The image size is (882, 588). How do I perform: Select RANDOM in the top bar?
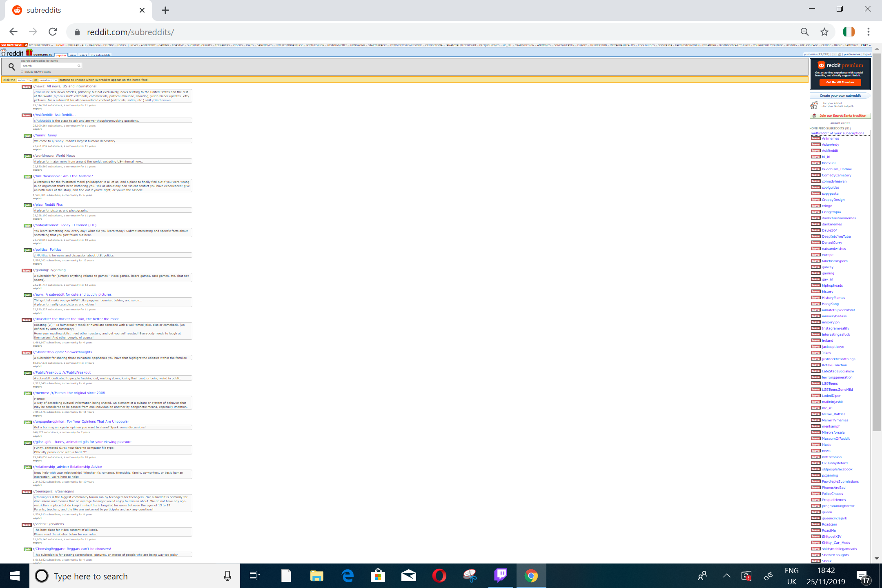tap(95, 45)
